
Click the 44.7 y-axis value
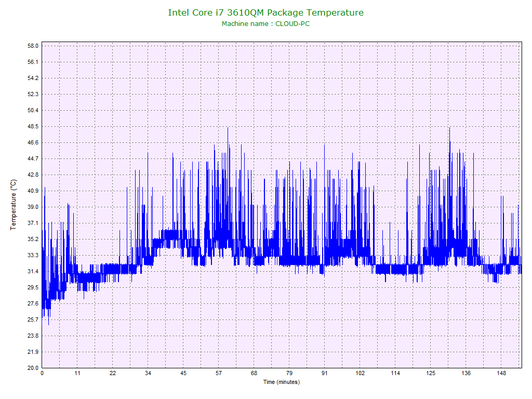coord(33,159)
